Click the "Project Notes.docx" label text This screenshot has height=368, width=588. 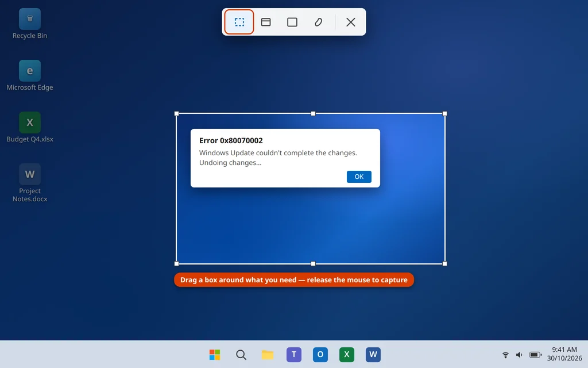pyautogui.click(x=30, y=195)
